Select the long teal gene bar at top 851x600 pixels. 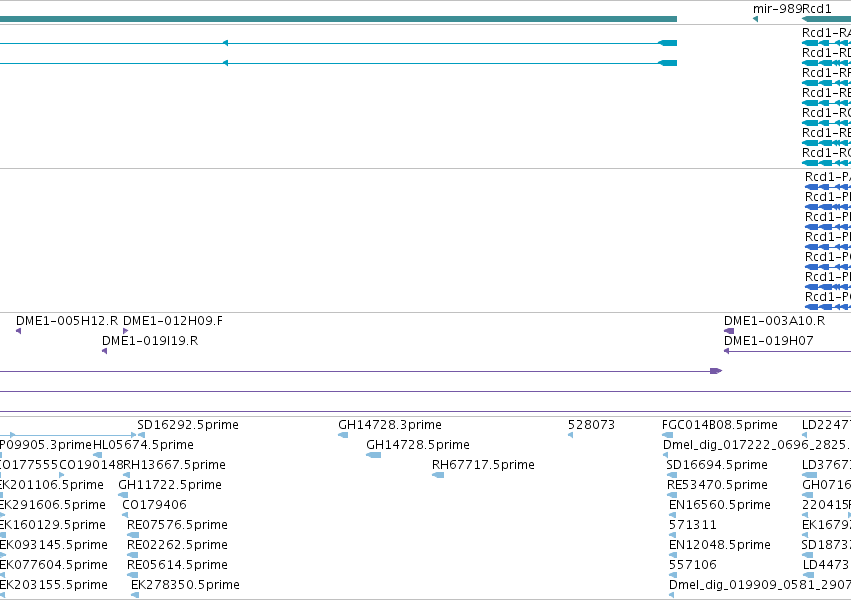(338, 19)
